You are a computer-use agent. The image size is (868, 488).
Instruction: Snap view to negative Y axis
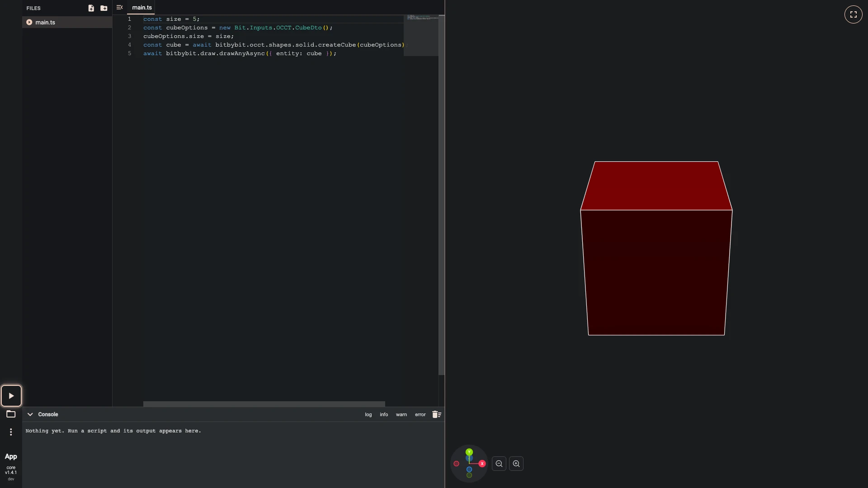pos(469,475)
